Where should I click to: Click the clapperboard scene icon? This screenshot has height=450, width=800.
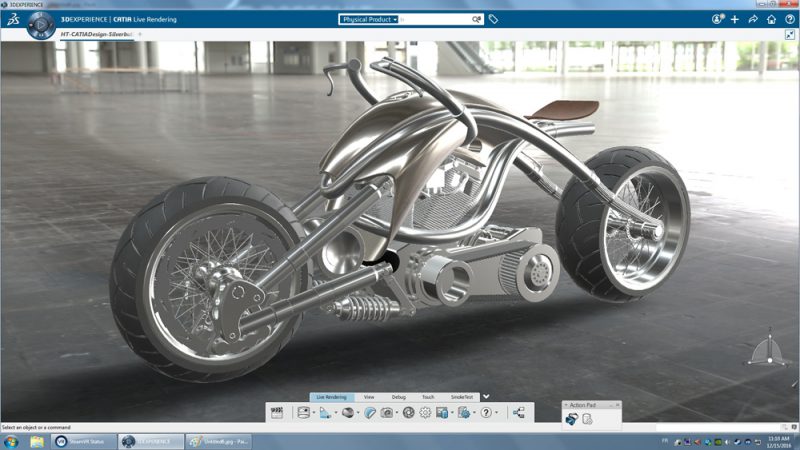coord(277,413)
